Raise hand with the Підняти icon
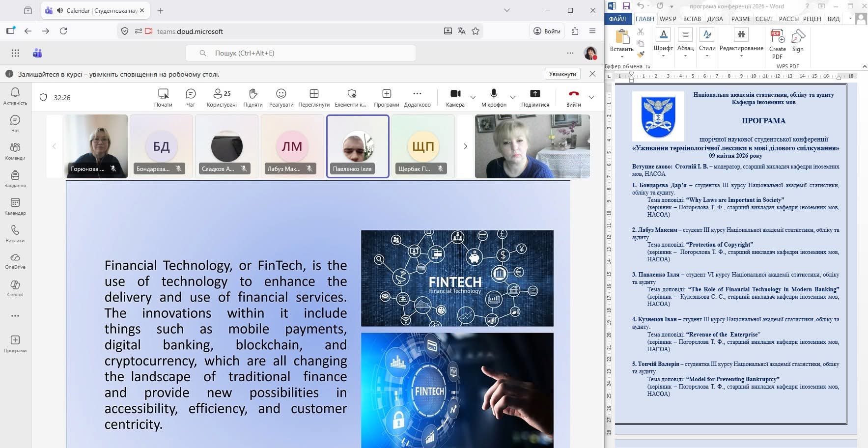The height and width of the screenshot is (448, 868). (x=253, y=97)
